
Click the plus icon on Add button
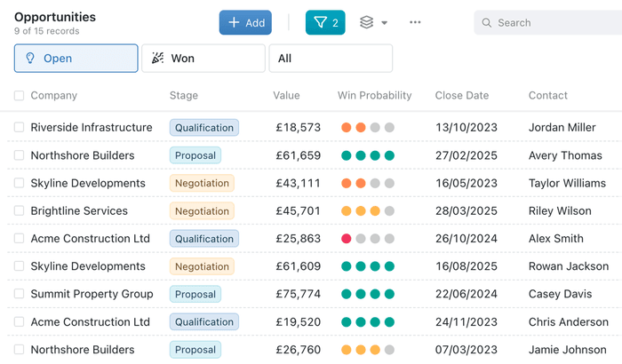pyautogui.click(x=234, y=23)
